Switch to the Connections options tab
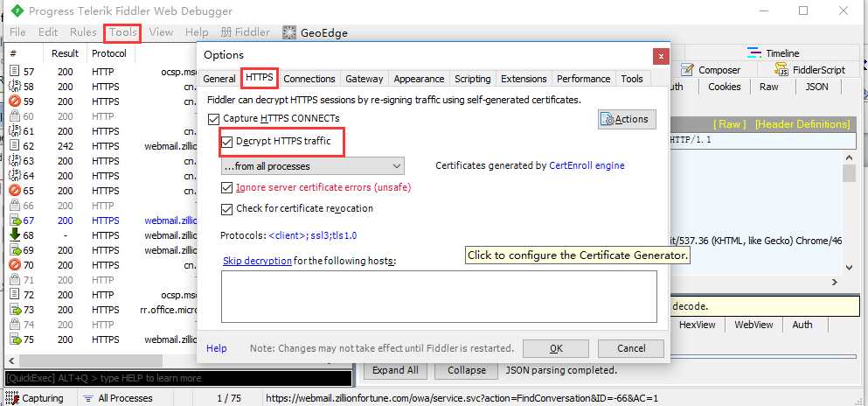 point(309,79)
